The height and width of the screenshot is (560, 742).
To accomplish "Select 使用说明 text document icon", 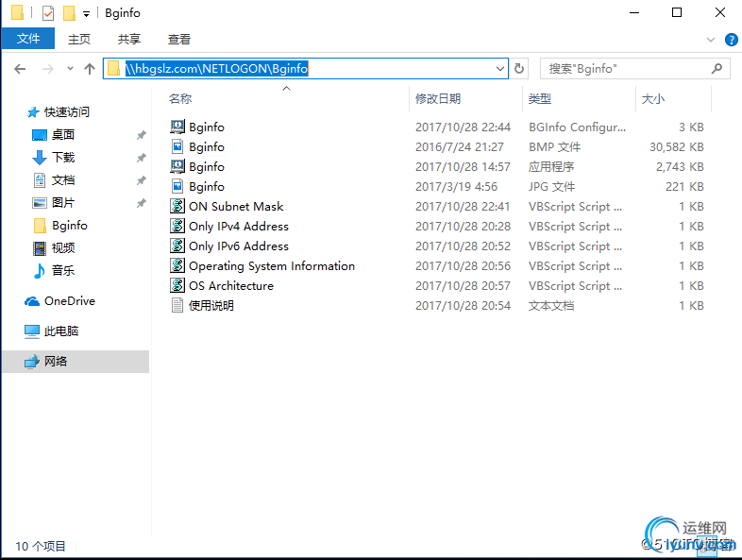I will tap(177, 305).
